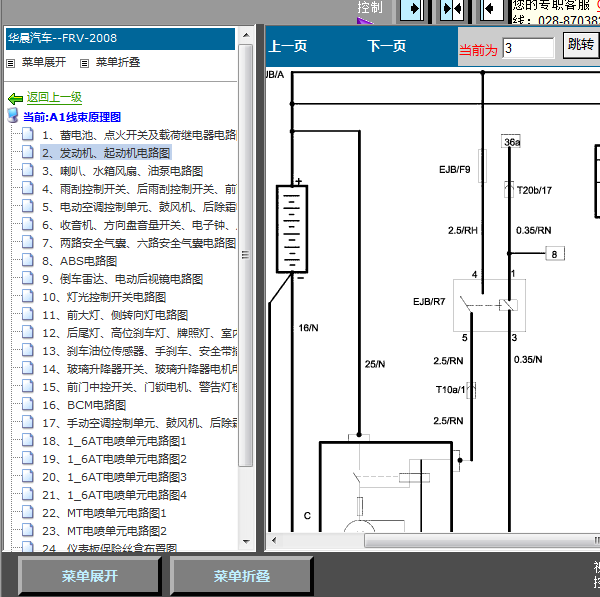Open 3、喇叭、水箱风扇、油泵电路图

122,171
